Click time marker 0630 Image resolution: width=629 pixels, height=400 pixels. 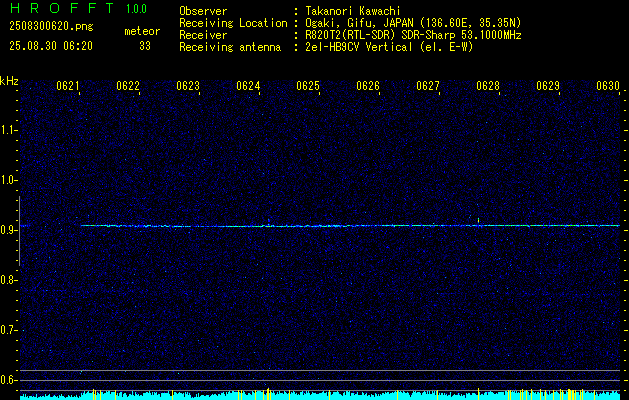pyautogui.click(x=608, y=86)
